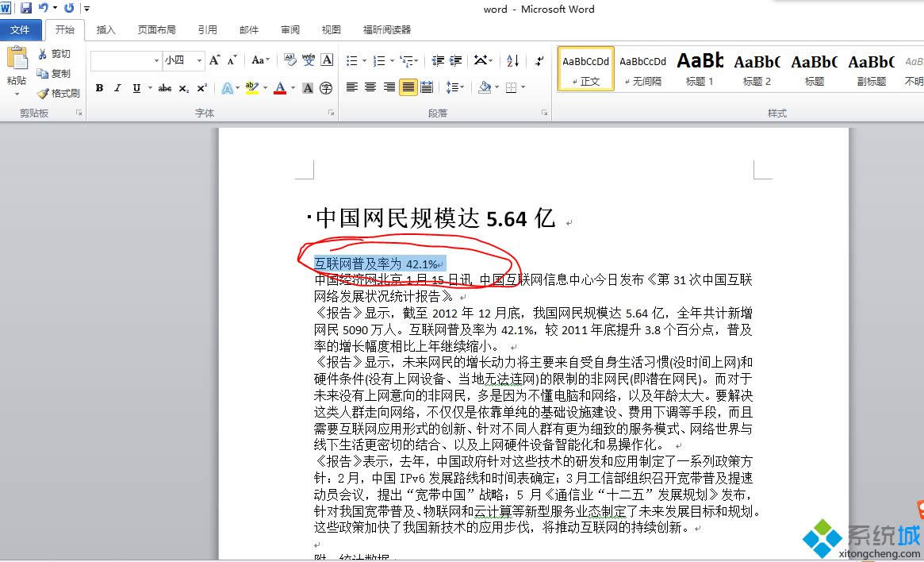Click the Save icon in quick access toolbar
Screen dimensions: 924x562
pyautogui.click(x=26, y=8)
